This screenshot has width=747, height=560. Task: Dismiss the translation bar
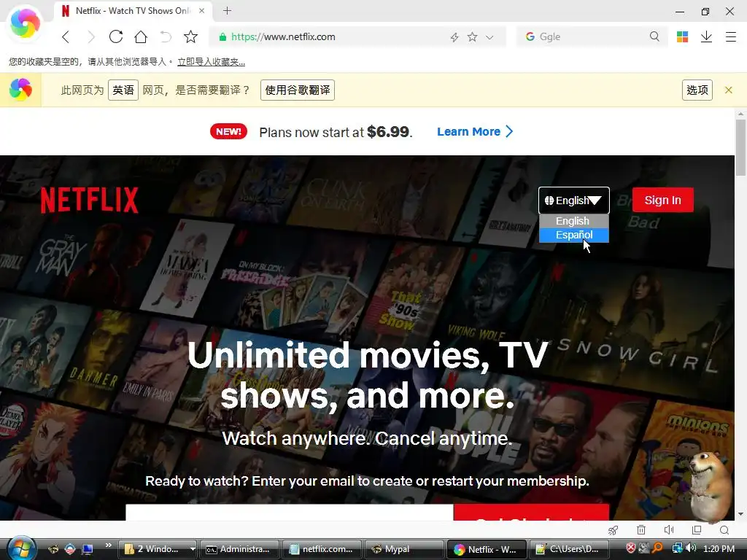pyautogui.click(x=729, y=90)
